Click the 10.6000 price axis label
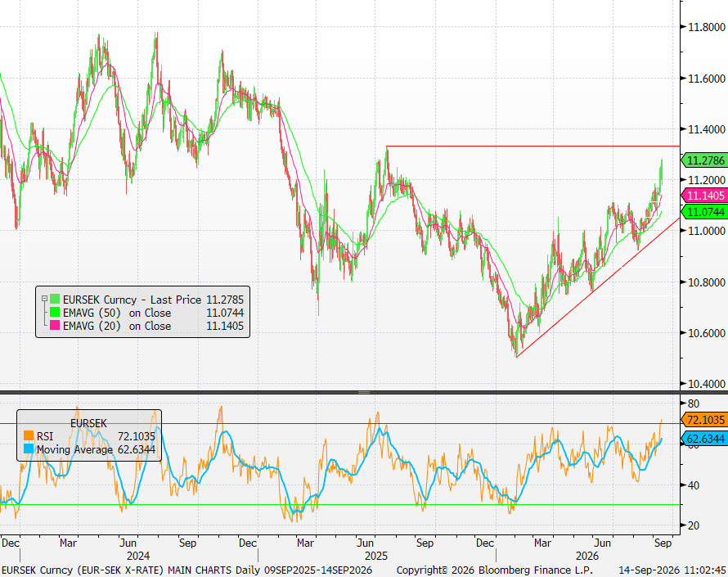 point(706,333)
